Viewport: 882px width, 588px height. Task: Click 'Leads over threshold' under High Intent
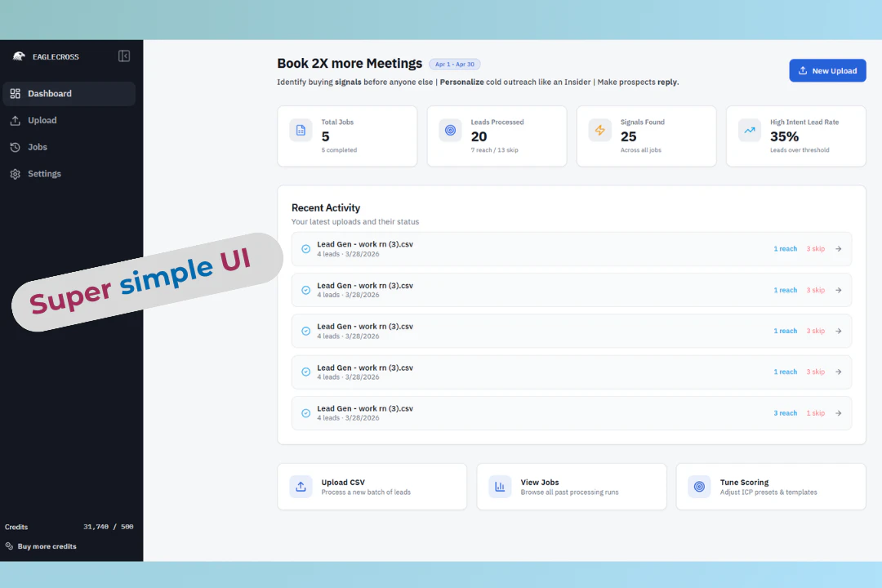(x=800, y=150)
